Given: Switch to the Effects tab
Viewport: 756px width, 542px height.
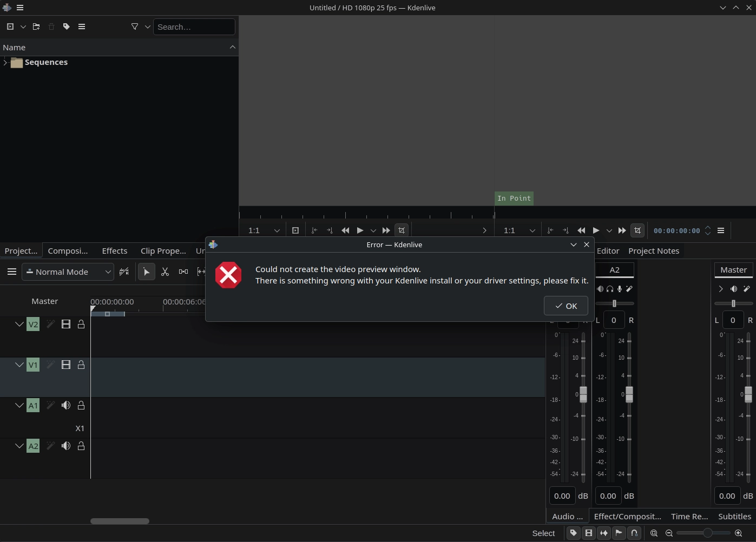Looking at the screenshot, I should 115,251.
